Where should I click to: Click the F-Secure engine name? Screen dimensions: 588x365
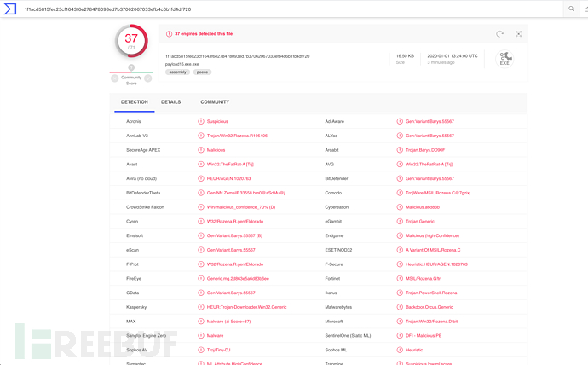[x=334, y=264]
